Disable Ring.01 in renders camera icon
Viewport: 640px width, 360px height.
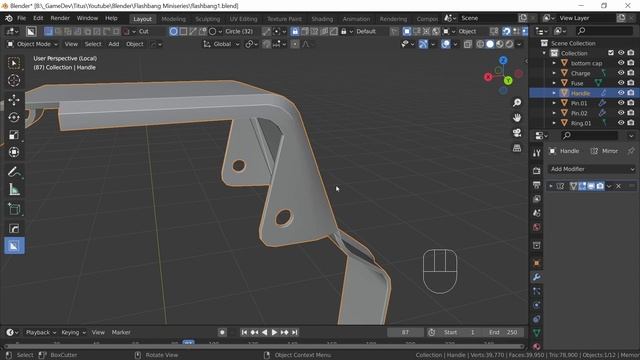click(631, 122)
